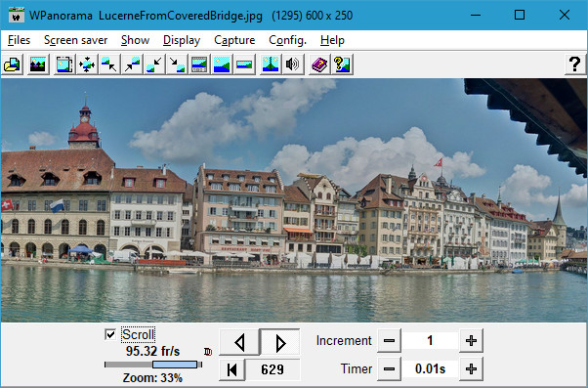Click the position field showing 629

click(273, 369)
